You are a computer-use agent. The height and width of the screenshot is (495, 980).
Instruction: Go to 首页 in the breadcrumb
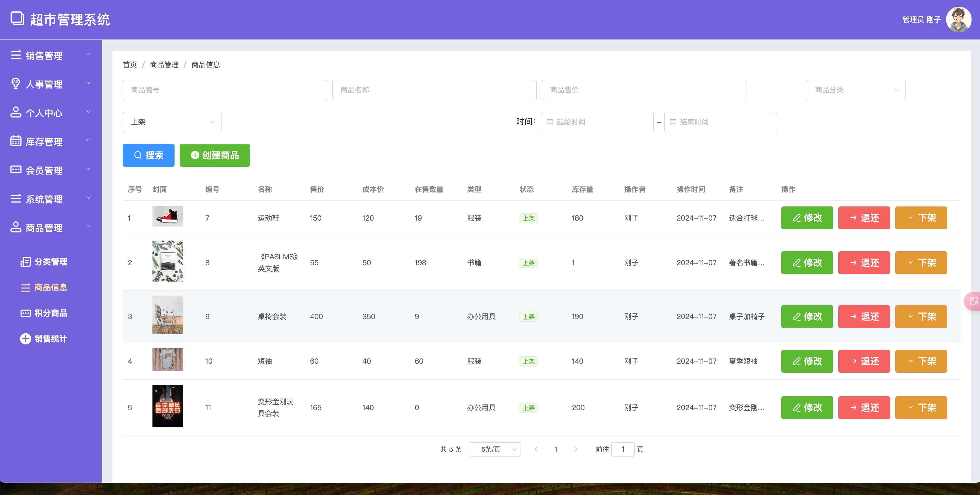pos(129,65)
